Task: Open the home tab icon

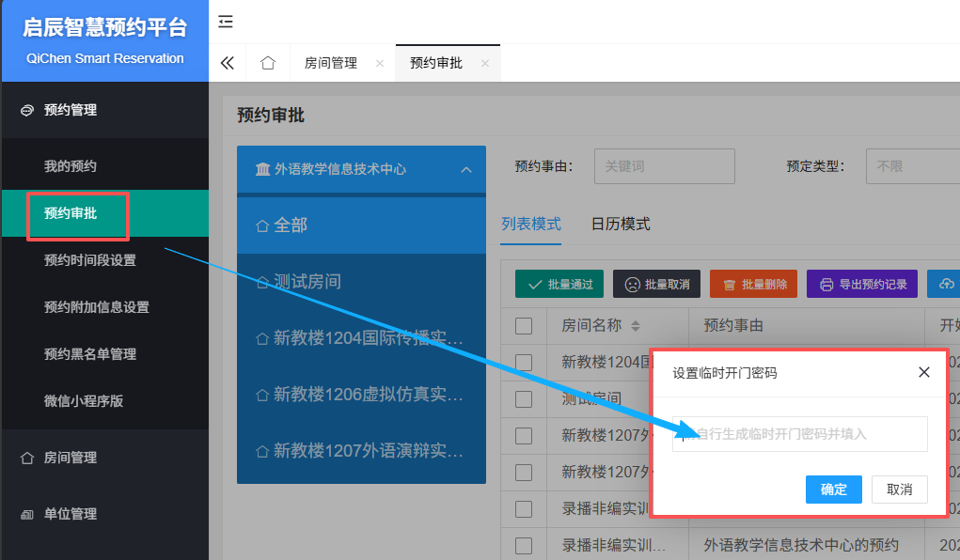Action: pos(268,63)
